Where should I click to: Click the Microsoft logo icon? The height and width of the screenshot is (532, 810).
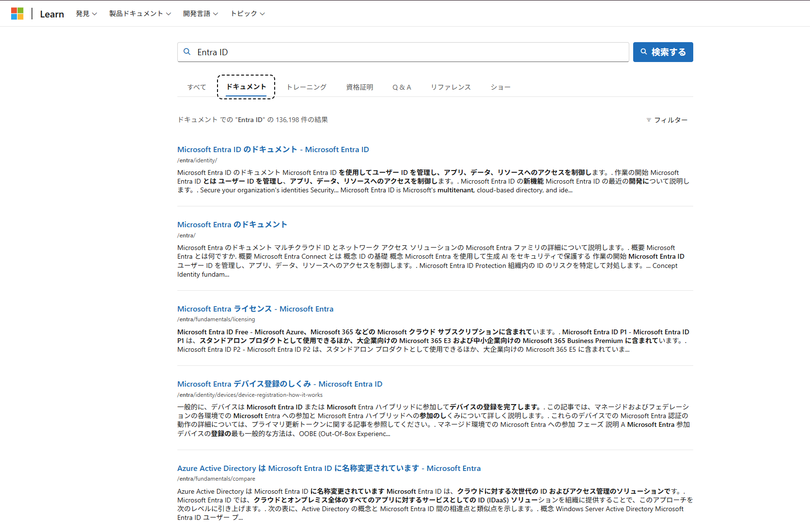pos(17,14)
